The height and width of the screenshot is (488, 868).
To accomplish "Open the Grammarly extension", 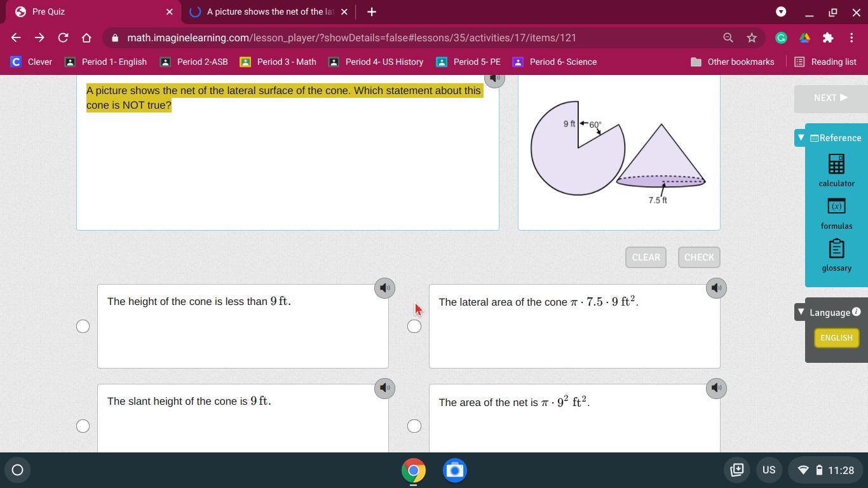I will click(781, 37).
